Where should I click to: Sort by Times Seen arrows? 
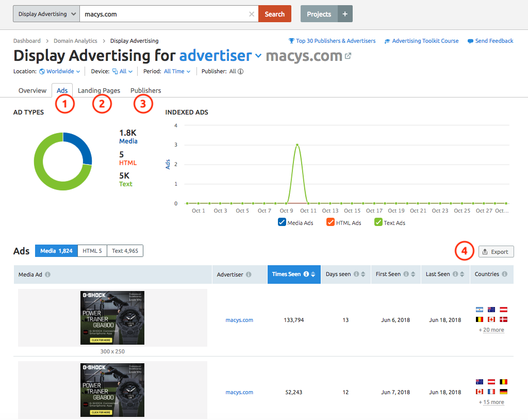(x=313, y=274)
